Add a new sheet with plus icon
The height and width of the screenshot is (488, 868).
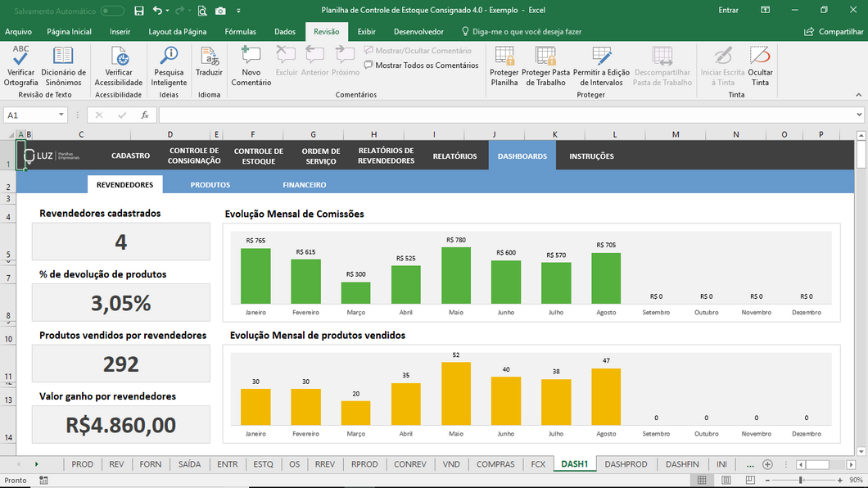pos(767,464)
